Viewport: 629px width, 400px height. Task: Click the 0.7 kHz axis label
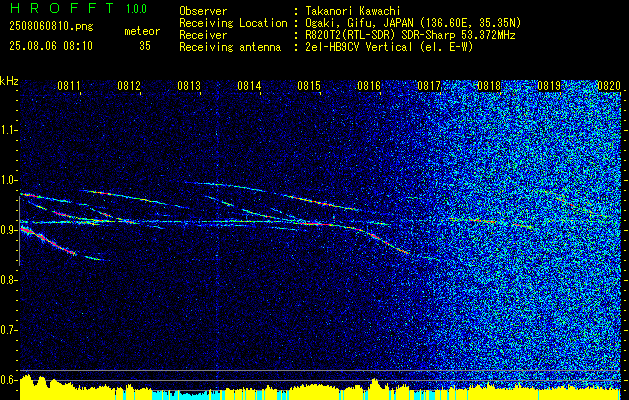8,330
